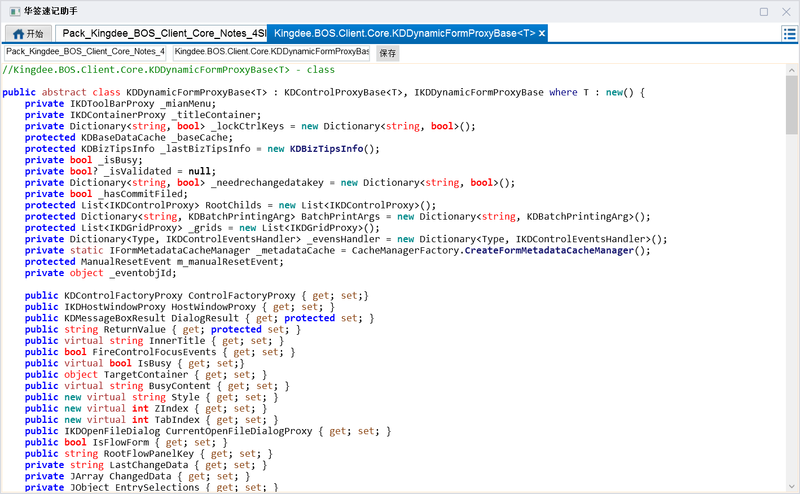Click 'FireControlFocusEvents' property name
This screenshot has width=800, height=494.
coord(154,352)
